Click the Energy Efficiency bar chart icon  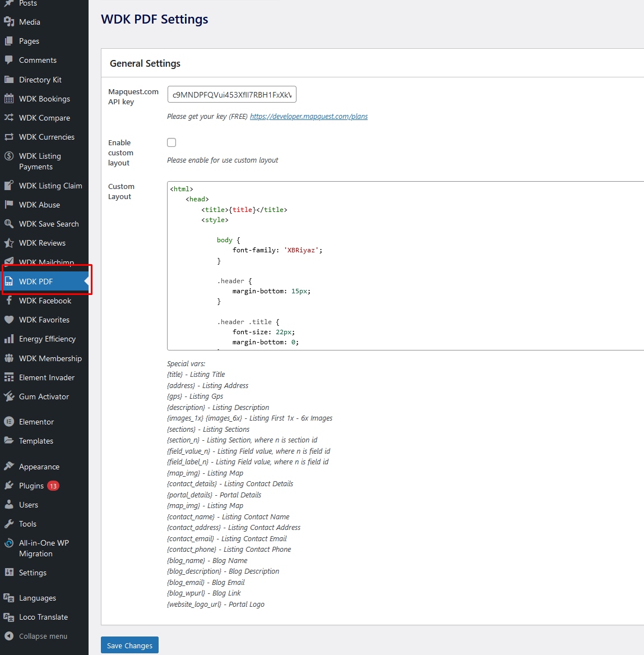pyautogui.click(x=9, y=339)
